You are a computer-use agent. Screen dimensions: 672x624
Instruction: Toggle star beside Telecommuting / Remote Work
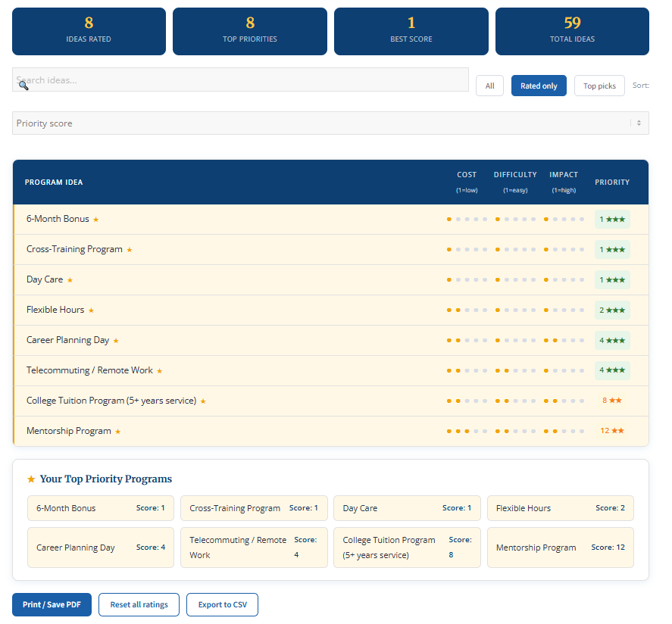tap(159, 371)
